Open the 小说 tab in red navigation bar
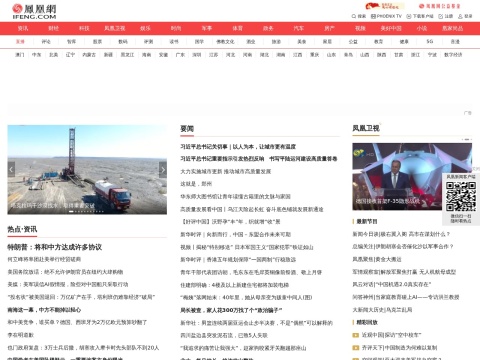 (x=422, y=28)
